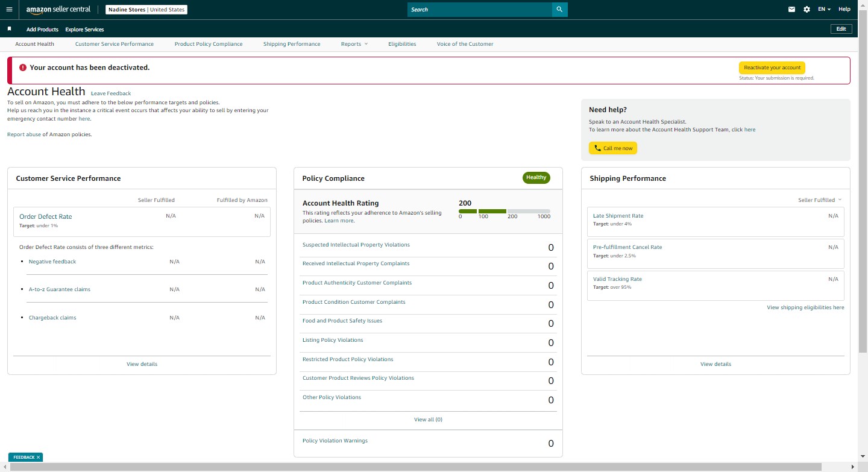
Task: Click the search magnifier button
Action: 559,10
